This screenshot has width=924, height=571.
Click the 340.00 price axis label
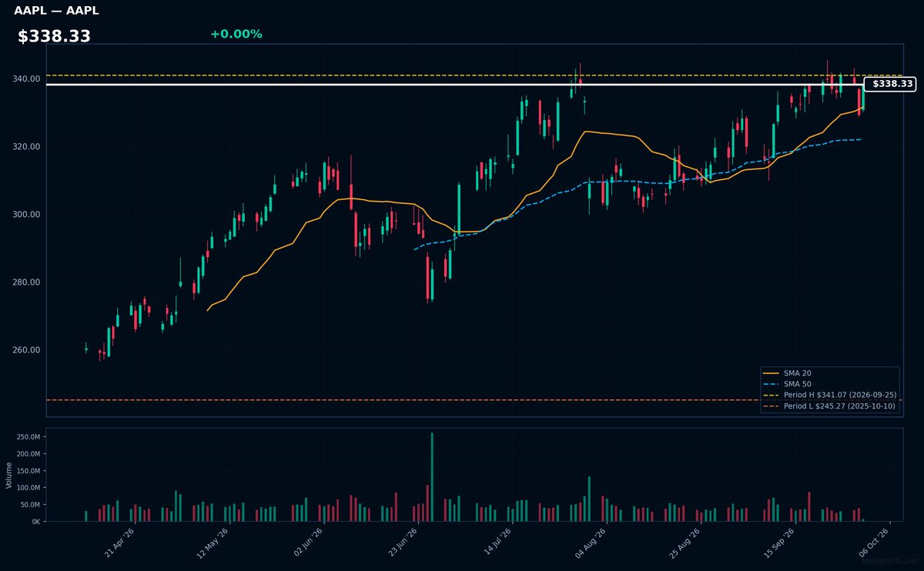coord(26,78)
